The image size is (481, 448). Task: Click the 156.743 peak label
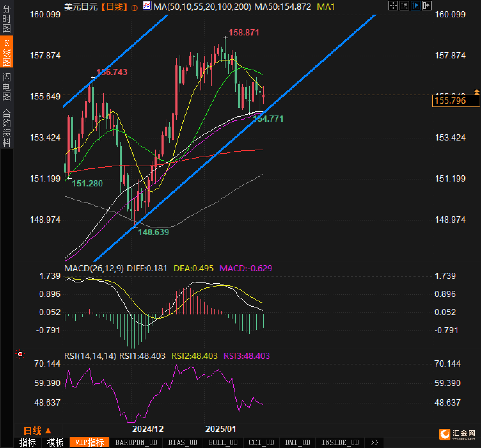click(112, 72)
